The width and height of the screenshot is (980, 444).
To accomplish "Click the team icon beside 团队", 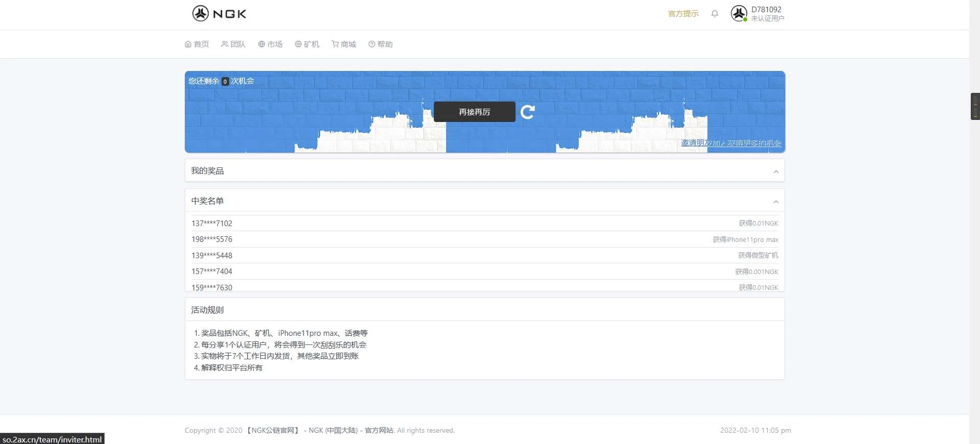I will 225,44.
